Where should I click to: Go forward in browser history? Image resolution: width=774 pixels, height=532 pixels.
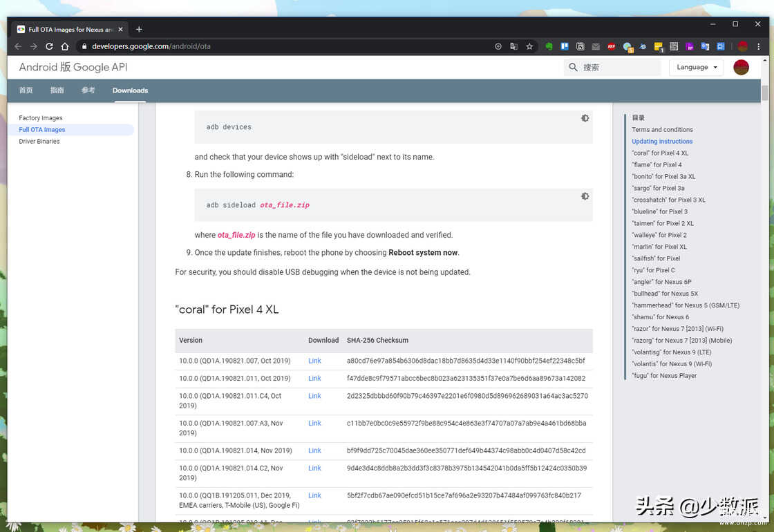click(34, 46)
